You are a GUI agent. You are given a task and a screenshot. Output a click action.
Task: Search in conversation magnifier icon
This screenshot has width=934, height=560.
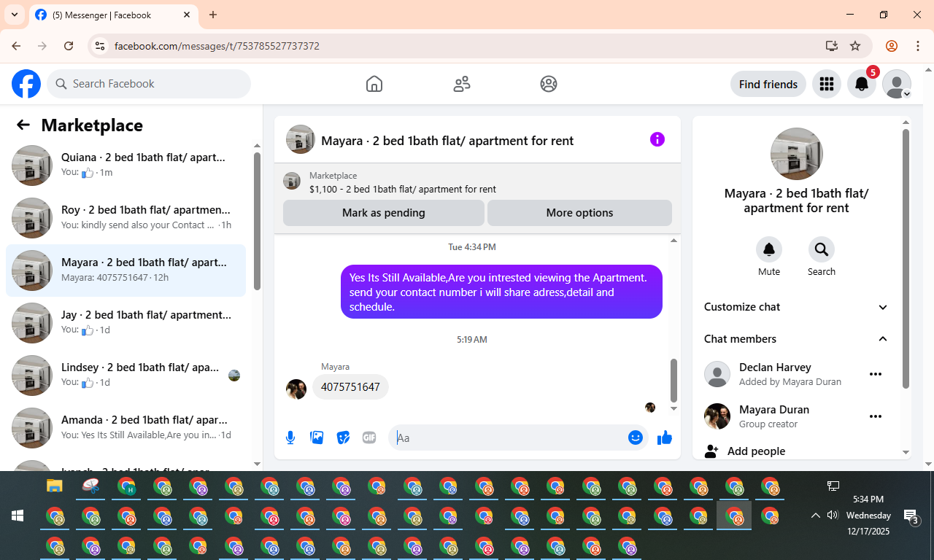coord(822,249)
